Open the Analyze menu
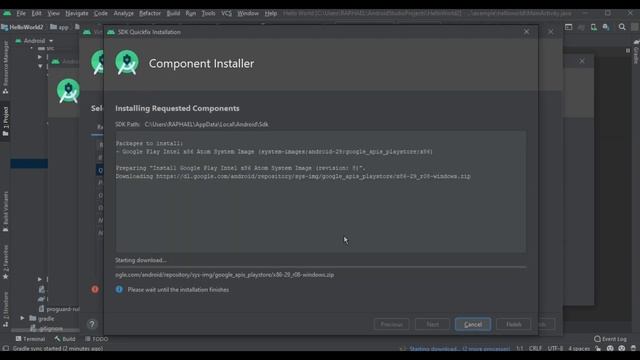This screenshot has height=360, width=640. pos(124,13)
